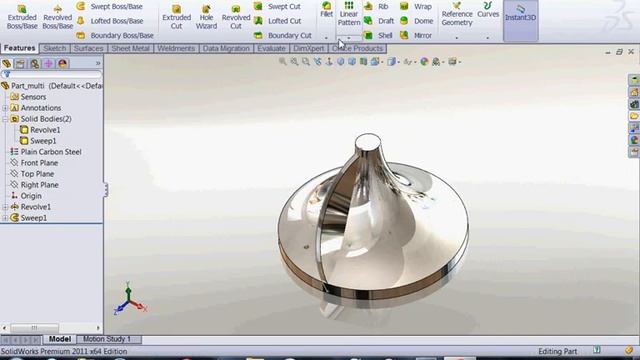Expand the Sweep1 feature node
The height and width of the screenshot is (360, 640).
[5, 218]
